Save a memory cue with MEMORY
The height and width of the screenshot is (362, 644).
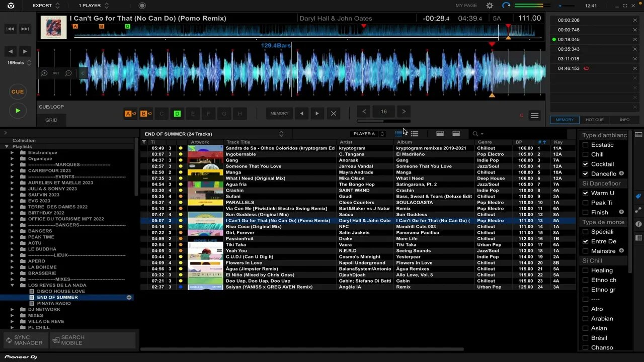point(279,114)
